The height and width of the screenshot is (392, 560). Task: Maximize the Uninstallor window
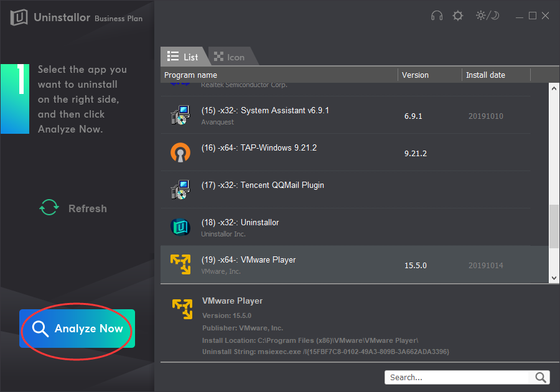(532, 16)
